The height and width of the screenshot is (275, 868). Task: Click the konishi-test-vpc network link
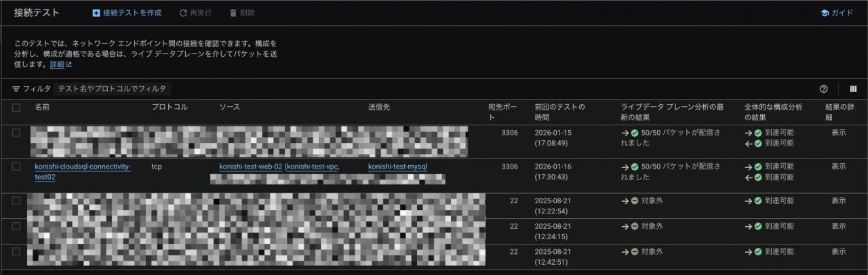point(312,167)
